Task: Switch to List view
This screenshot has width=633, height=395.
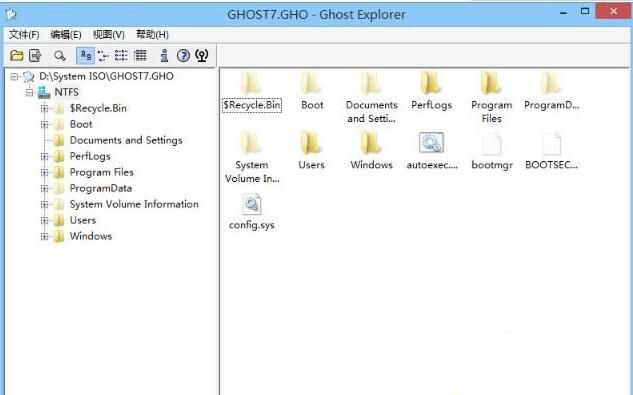Action: (x=121, y=55)
